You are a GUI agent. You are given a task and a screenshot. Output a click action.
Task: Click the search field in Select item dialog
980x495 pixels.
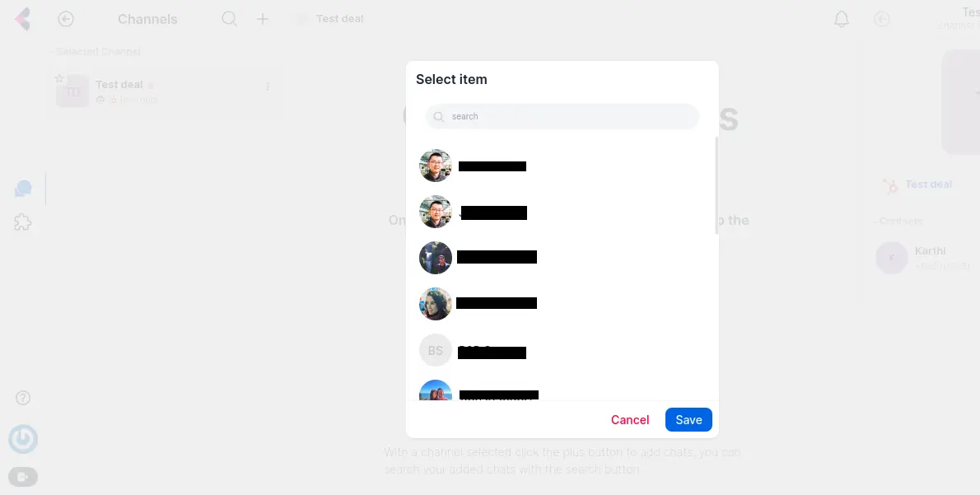pos(562,116)
